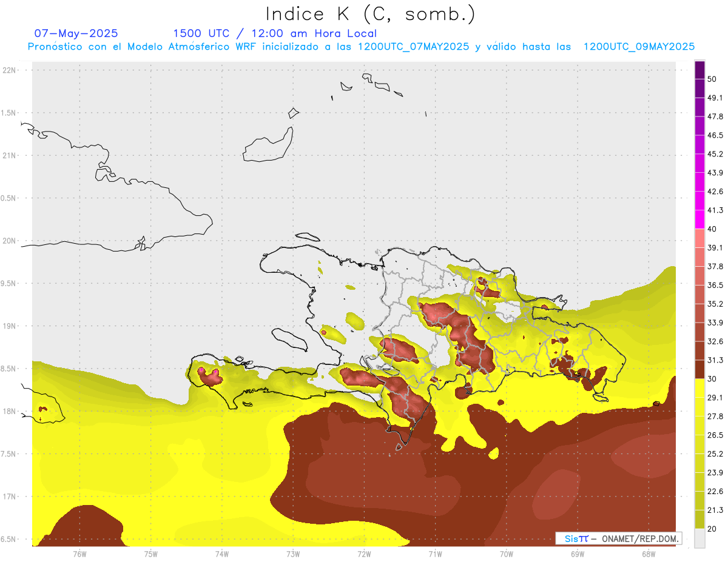Click the colorbar value '50'
Image resolution: width=728 pixels, height=562 pixels.
tap(712, 79)
